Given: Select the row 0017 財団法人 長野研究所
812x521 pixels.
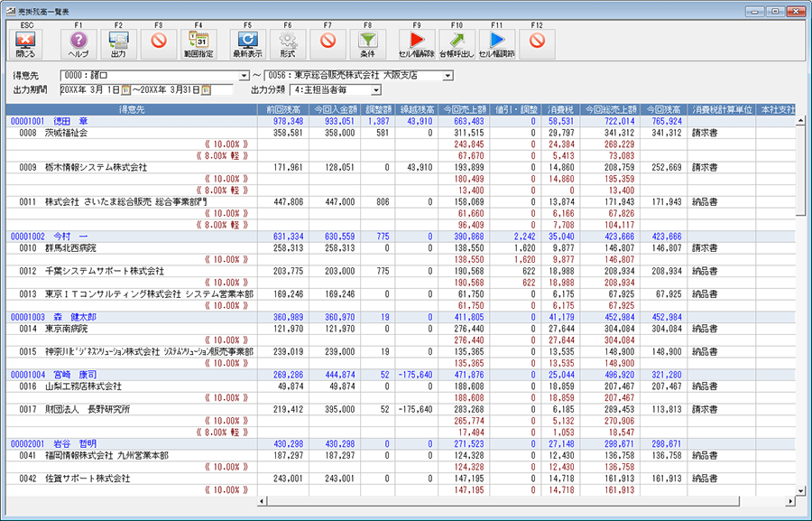Looking at the screenshot, I should (x=401, y=409).
